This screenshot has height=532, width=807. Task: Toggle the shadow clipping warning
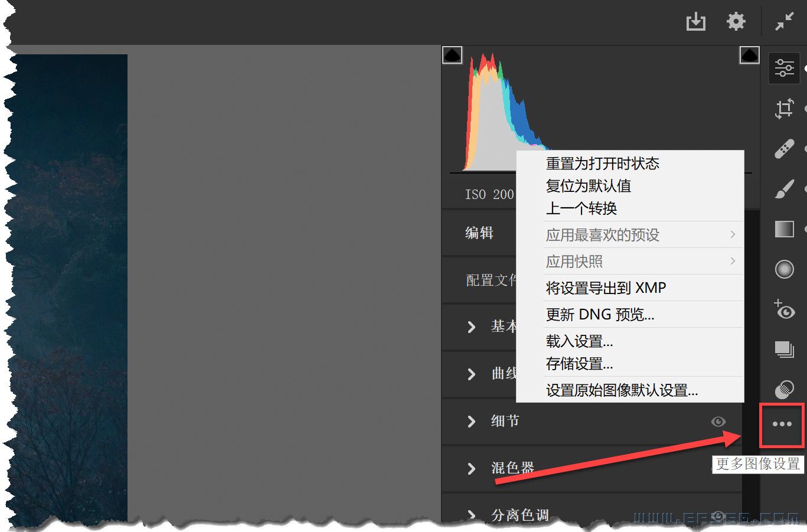click(452, 56)
